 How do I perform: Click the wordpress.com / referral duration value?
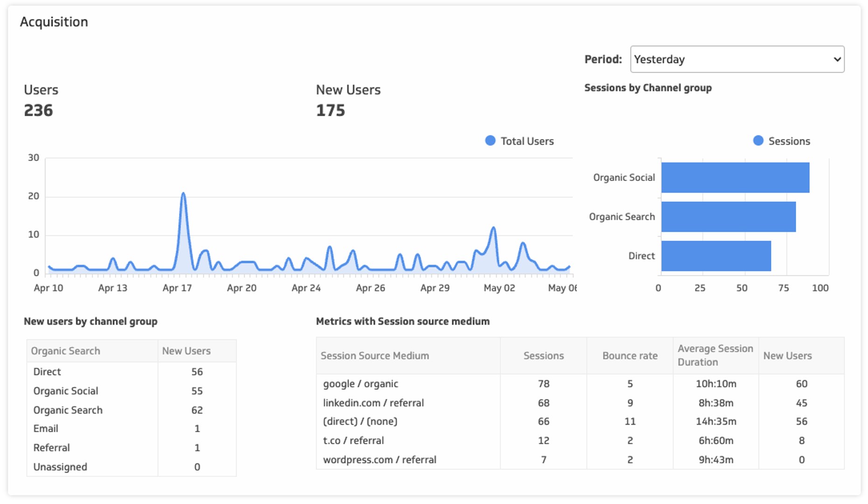point(715,459)
